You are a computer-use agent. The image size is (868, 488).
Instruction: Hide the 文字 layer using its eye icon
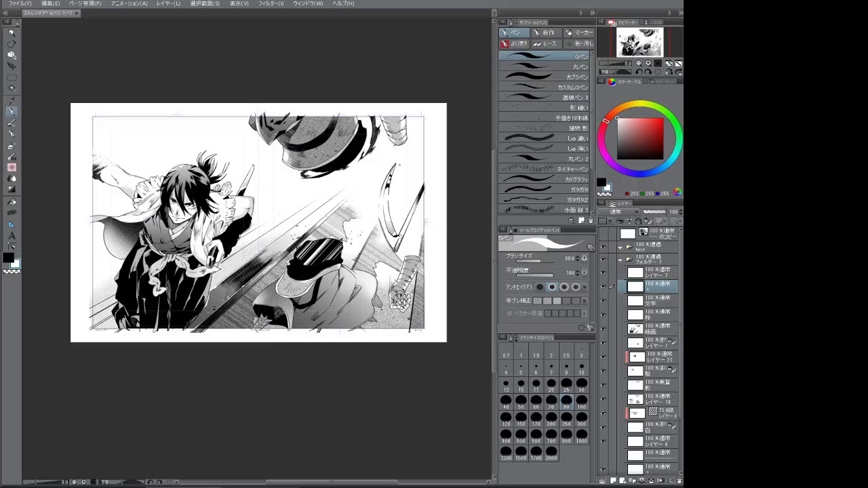point(603,301)
